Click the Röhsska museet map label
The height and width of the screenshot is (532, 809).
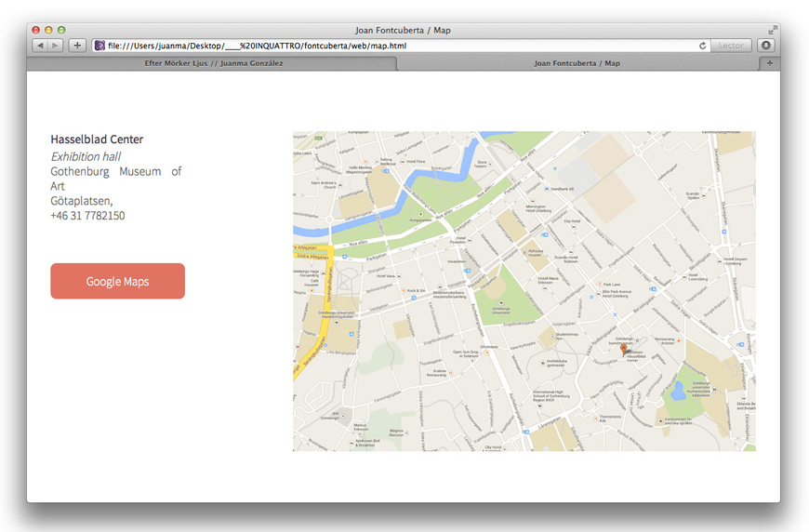click(536, 251)
